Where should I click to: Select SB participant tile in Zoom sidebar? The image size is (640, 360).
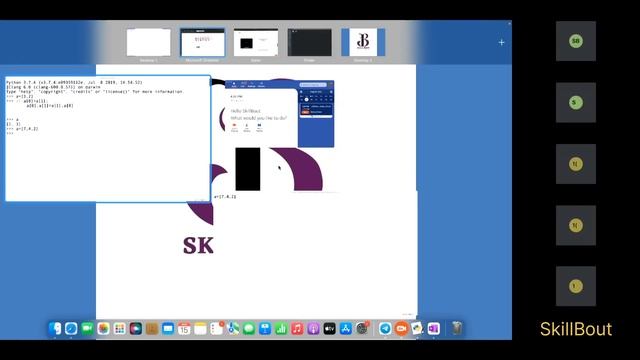coord(576,41)
